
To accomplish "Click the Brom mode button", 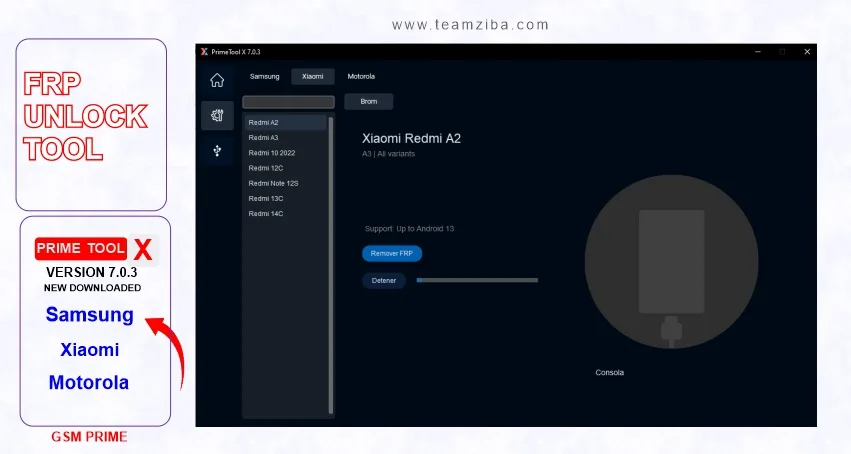I will [x=369, y=101].
